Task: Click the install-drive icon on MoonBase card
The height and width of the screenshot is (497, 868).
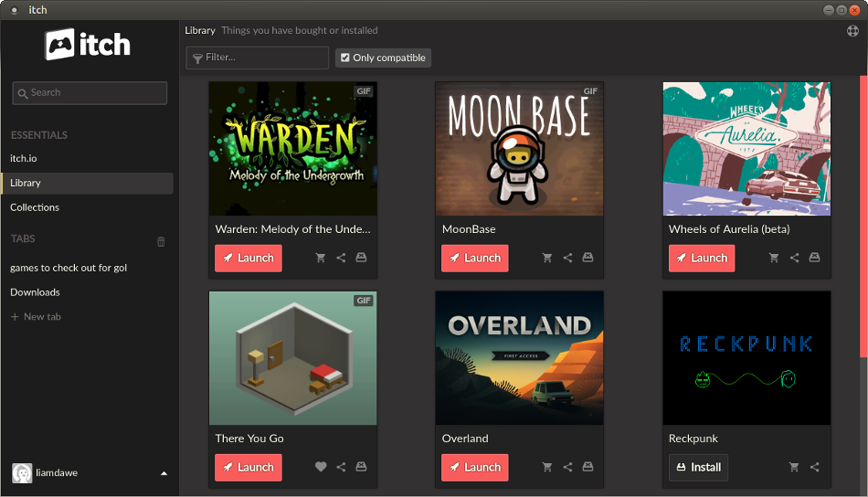Action: pos(587,258)
